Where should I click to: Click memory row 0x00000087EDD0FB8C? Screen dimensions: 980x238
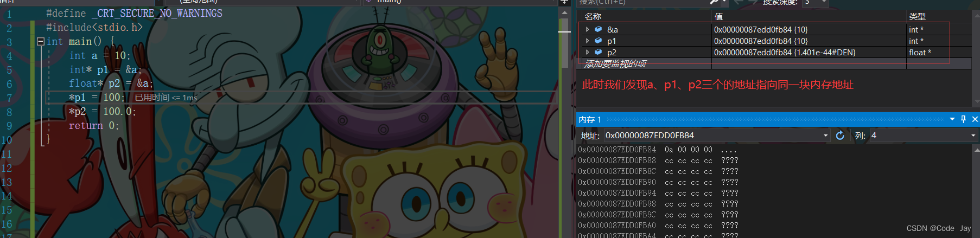658,171
